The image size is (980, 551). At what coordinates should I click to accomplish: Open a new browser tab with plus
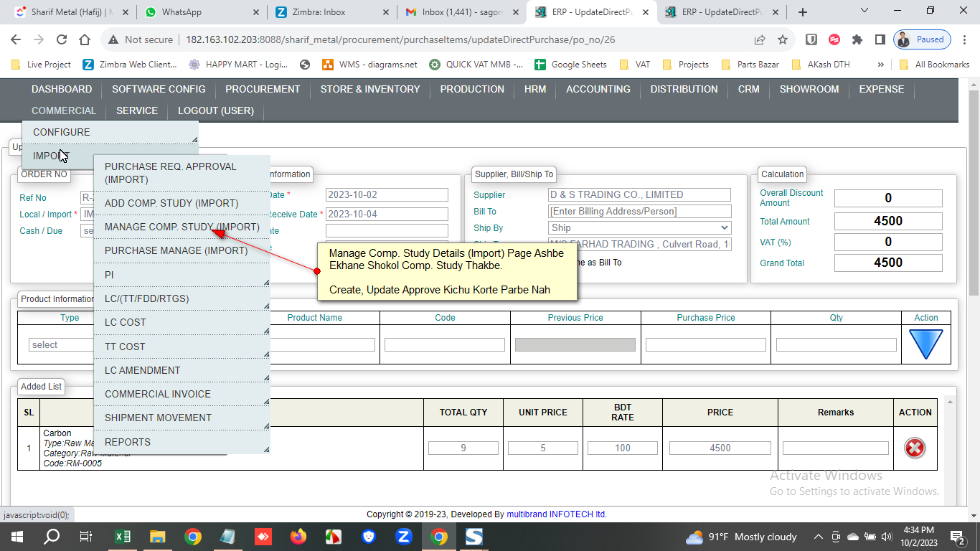(803, 12)
